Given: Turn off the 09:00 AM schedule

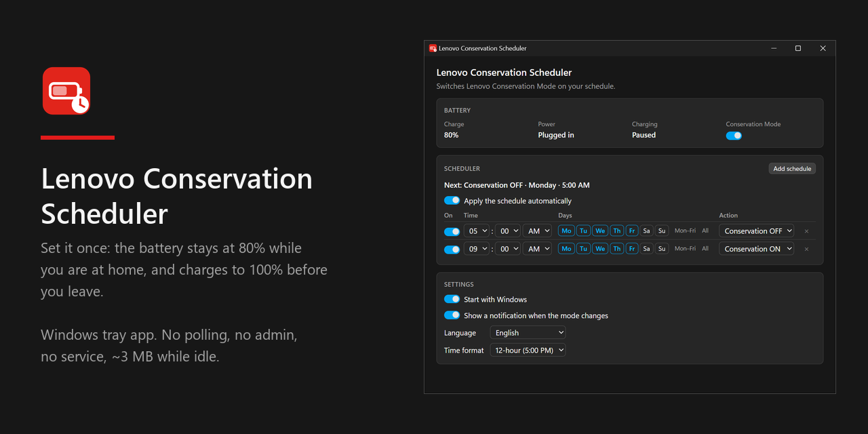Looking at the screenshot, I should point(452,249).
